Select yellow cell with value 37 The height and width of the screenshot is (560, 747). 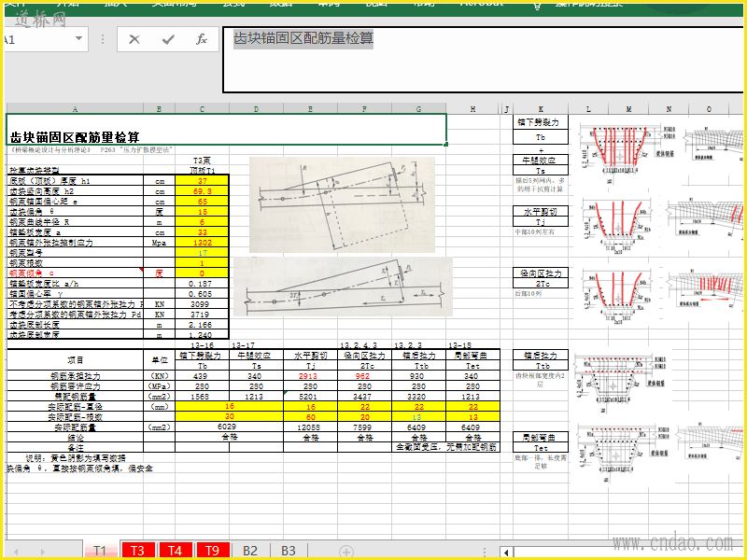[202, 180]
